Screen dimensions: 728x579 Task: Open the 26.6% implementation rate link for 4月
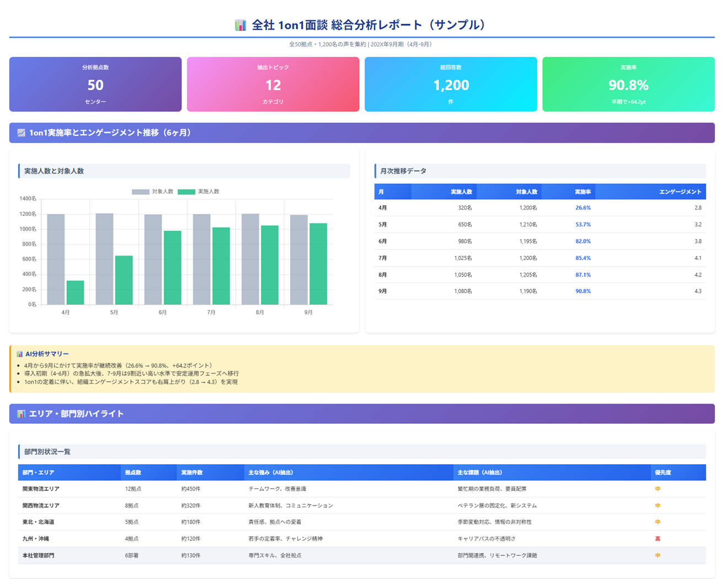pos(582,208)
